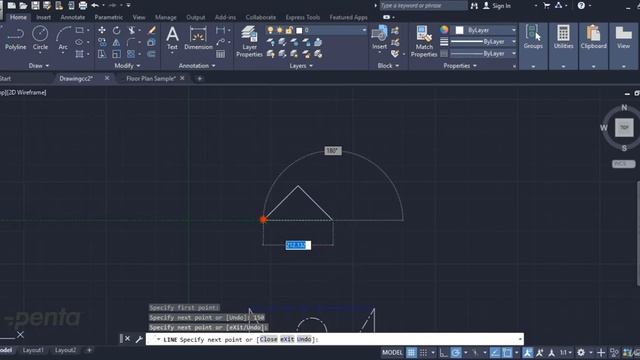Click the Plot (print) icon
The image size is (640, 360).
(83, 5)
